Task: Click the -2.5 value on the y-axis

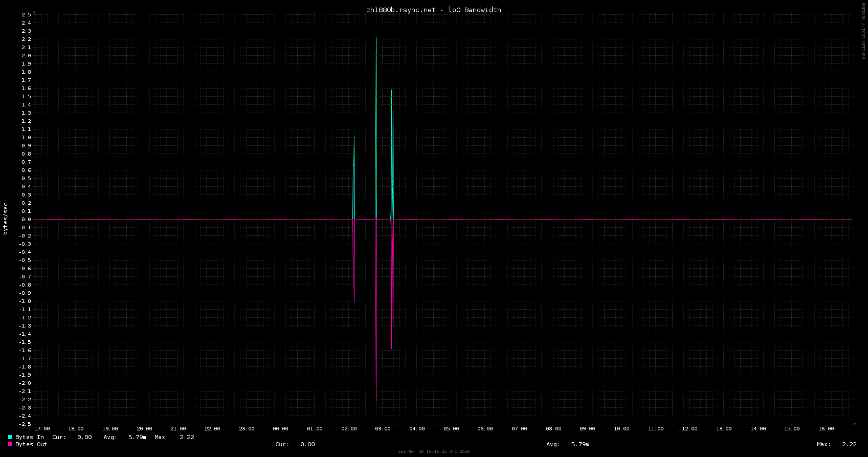Action: (x=25, y=424)
